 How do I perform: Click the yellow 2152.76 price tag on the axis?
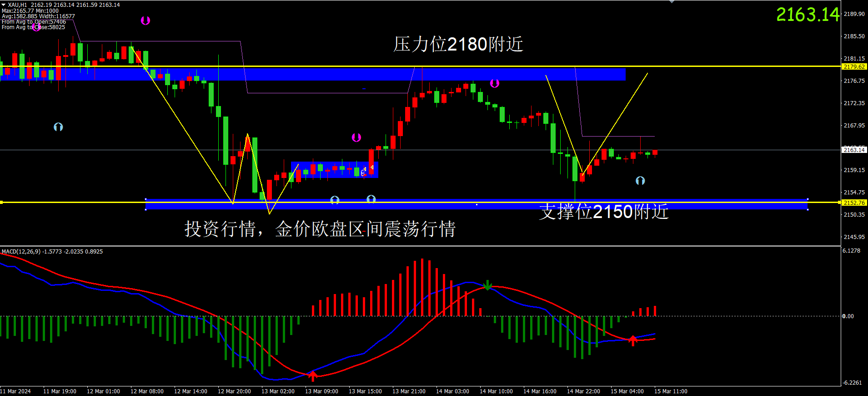[854, 203]
